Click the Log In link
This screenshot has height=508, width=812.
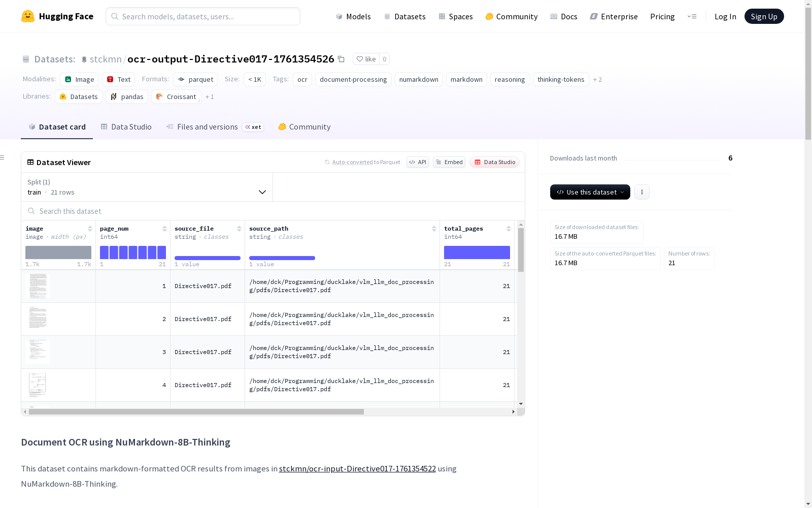tap(725, 16)
